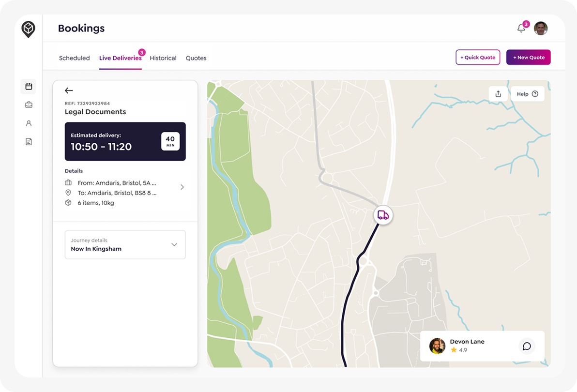Open the briefcase icon in the sidebar
Image resolution: width=577 pixels, height=392 pixels.
pyautogui.click(x=29, y=105)
